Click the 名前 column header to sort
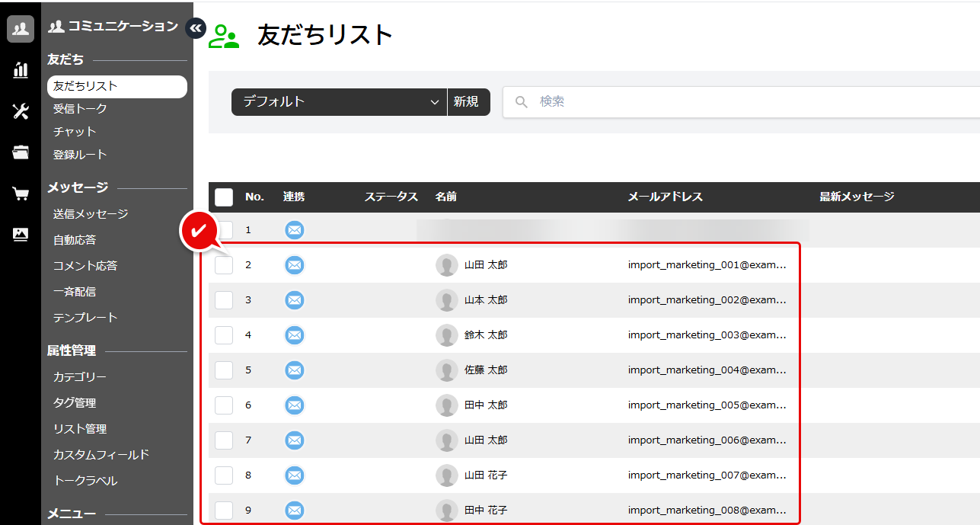The image size is (980, 525). [x=446, y=197]
